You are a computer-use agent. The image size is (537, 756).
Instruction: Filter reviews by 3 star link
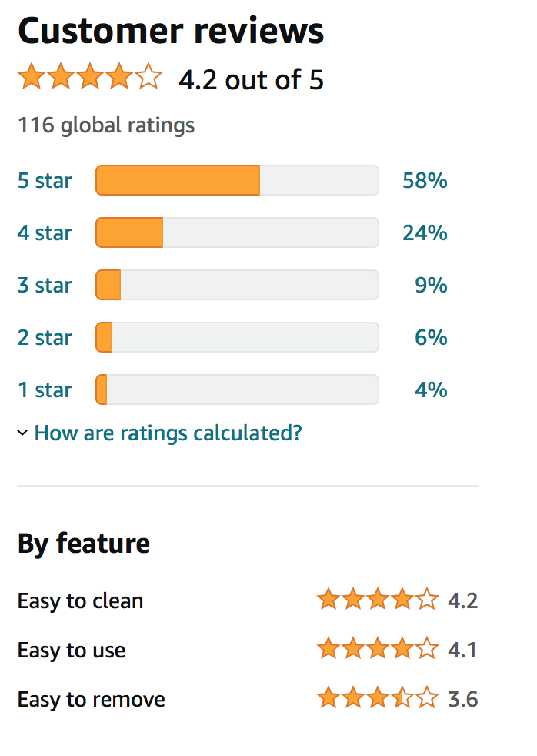(x=45, y=285)
